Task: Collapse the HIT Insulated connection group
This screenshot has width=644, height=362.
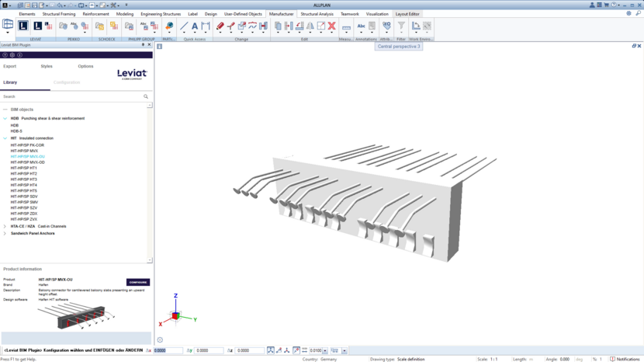Action: coord(5,138)
